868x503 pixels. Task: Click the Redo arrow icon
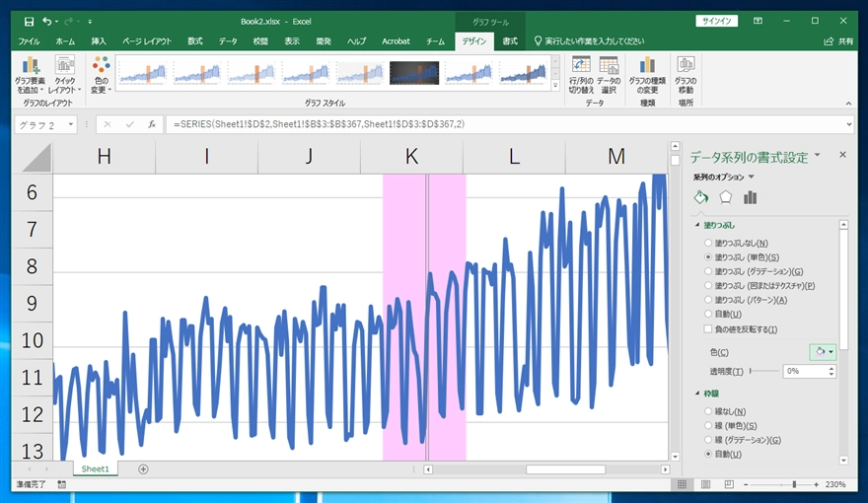pos(69,22)
